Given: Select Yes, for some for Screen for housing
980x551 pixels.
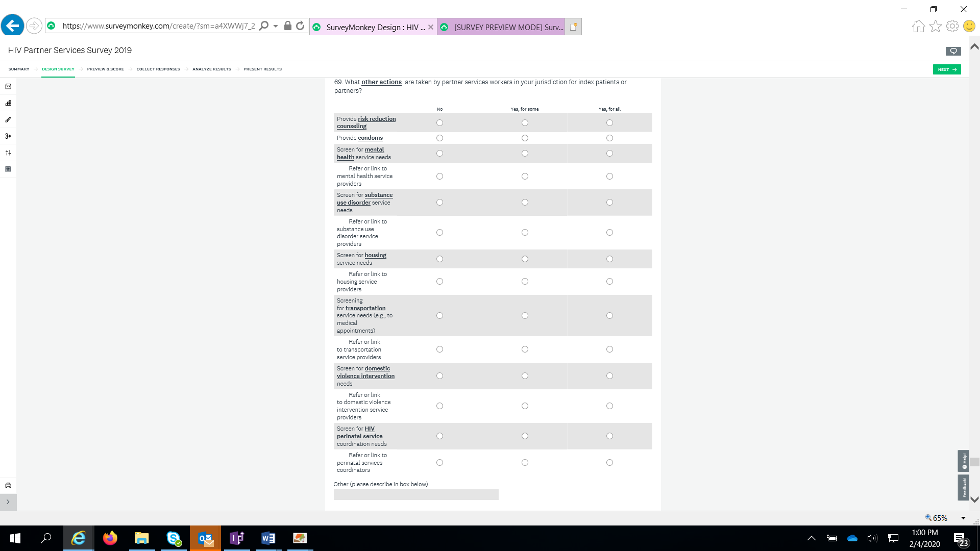Looking at the screenshot, I should tap(525, 259).
